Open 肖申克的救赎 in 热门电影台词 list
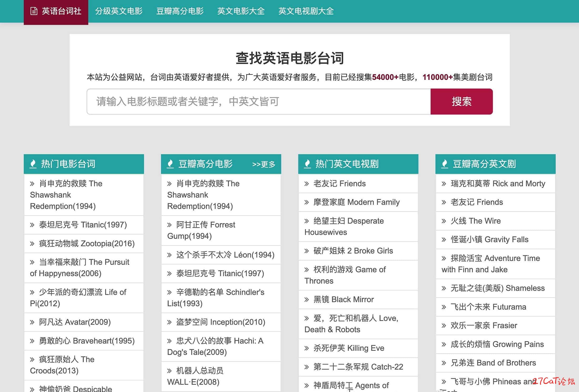579x392 pixels. click(84, 195)
